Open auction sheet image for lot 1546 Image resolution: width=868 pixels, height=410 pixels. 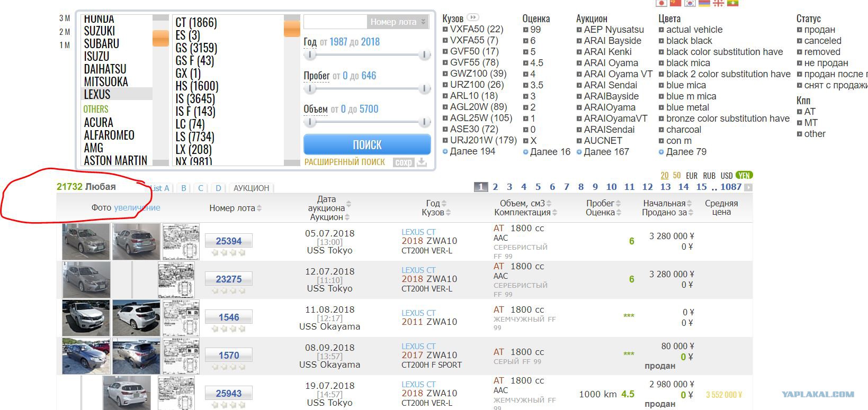click(x=181, y=318)
